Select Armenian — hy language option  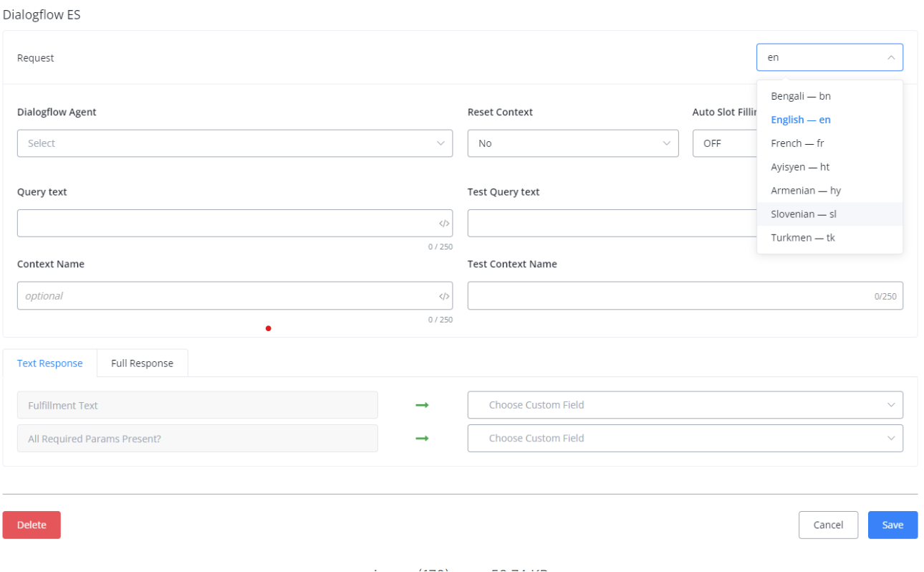829,191
